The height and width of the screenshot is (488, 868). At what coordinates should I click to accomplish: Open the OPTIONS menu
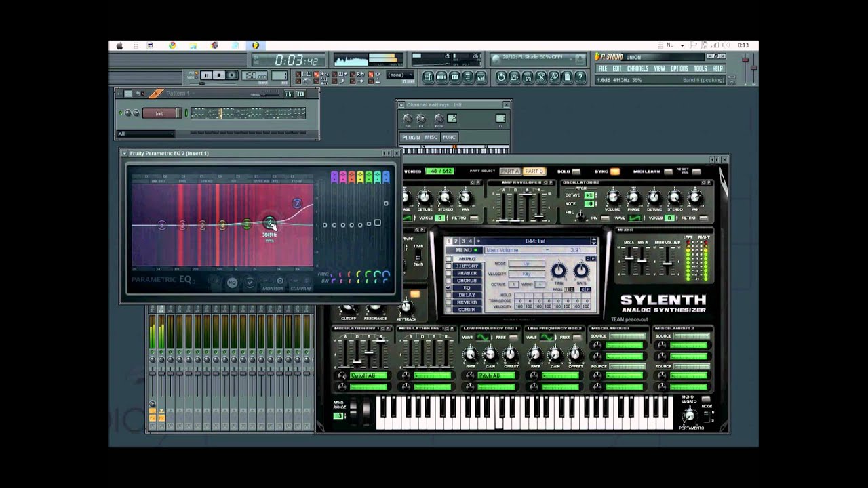[679, 68]
